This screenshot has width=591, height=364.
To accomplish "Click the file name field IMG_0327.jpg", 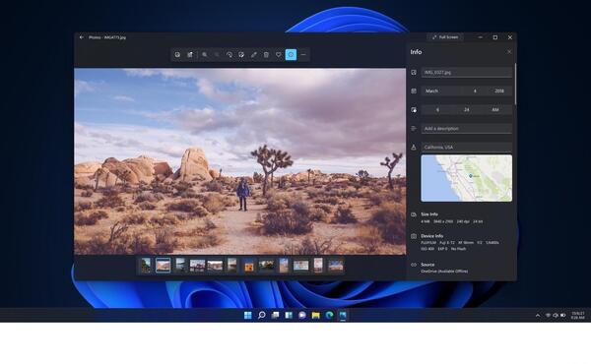I will point(466,72).
